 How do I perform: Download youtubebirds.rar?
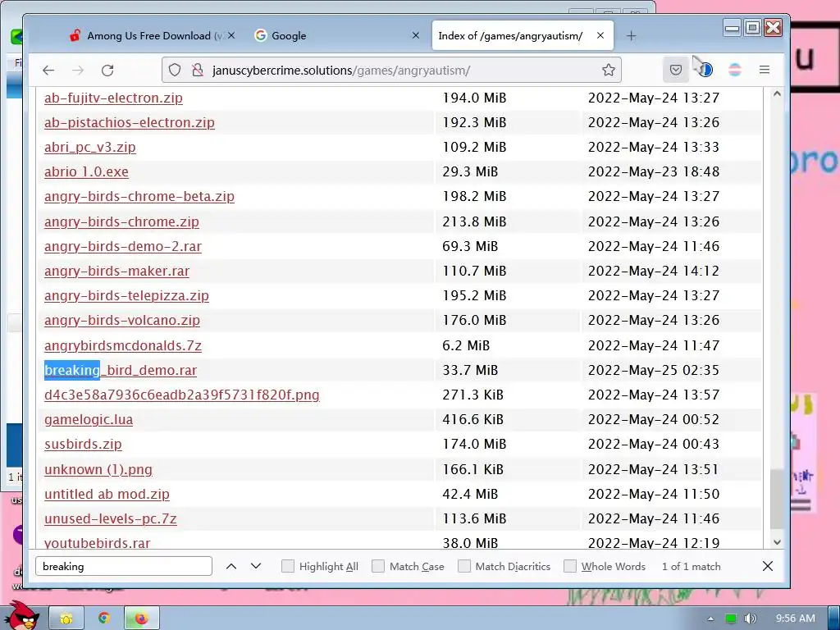(x=97, y=543)
